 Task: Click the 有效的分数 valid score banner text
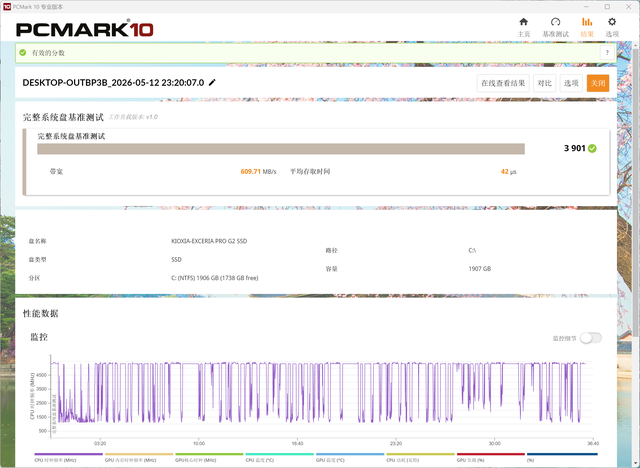click(x=48, y=53)
